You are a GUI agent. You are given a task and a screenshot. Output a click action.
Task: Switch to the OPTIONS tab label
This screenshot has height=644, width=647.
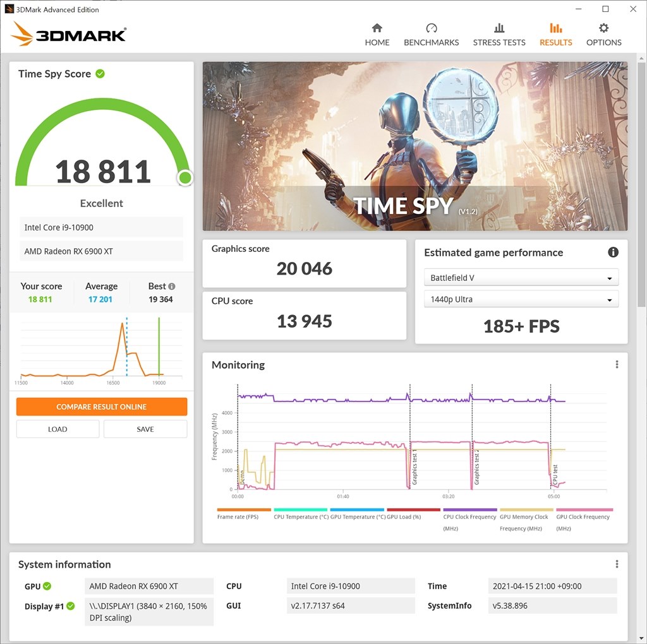coord(603,42)
